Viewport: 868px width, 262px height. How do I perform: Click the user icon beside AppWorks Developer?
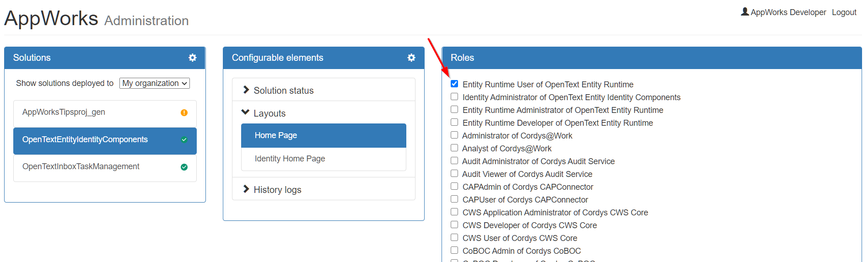click(744, 12)
